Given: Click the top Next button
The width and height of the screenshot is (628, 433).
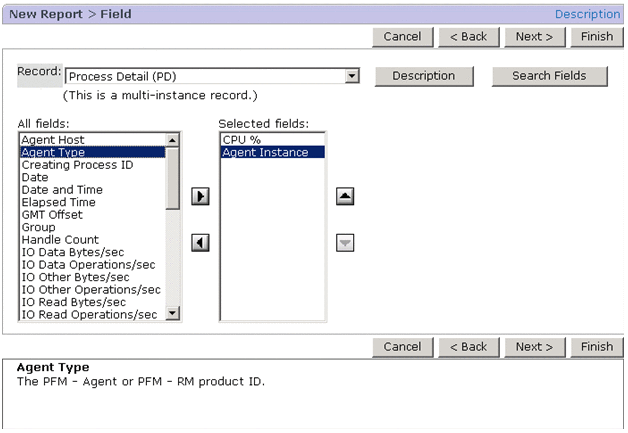Looking at the screenshot, I should [534, 36].
